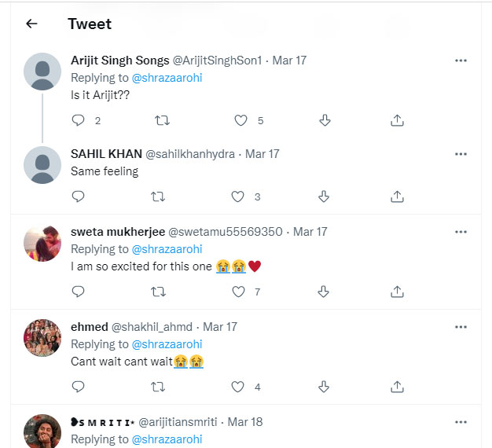
Task: Click sweta mukherjee's profile picture
Action: pyautogui.click(x=42, y=244)
